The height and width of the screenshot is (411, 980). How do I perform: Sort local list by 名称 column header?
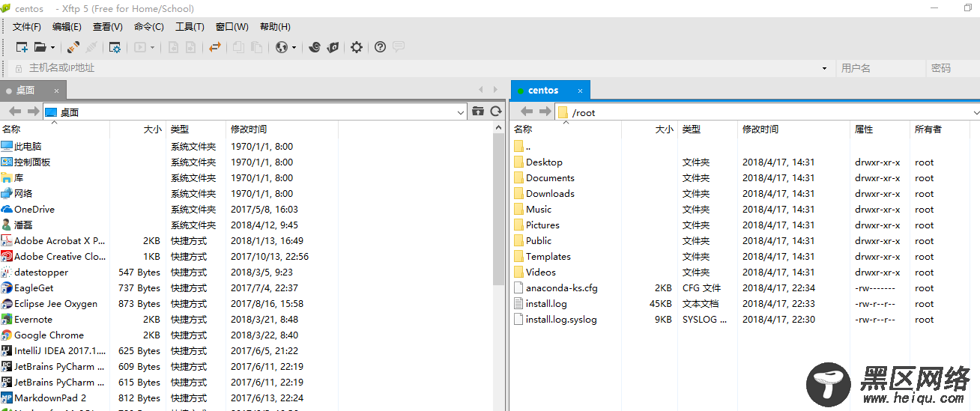coord(55,130)
